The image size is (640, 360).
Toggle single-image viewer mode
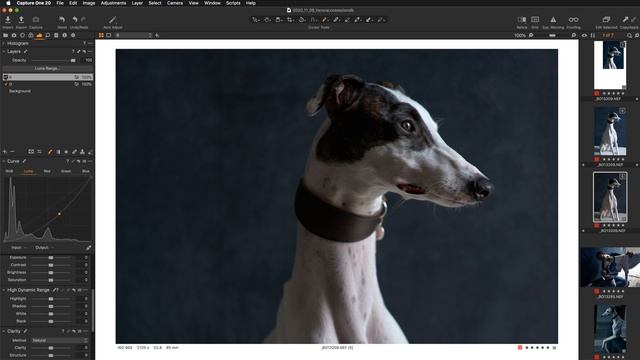pyautogui.click(x=109, y=36)
